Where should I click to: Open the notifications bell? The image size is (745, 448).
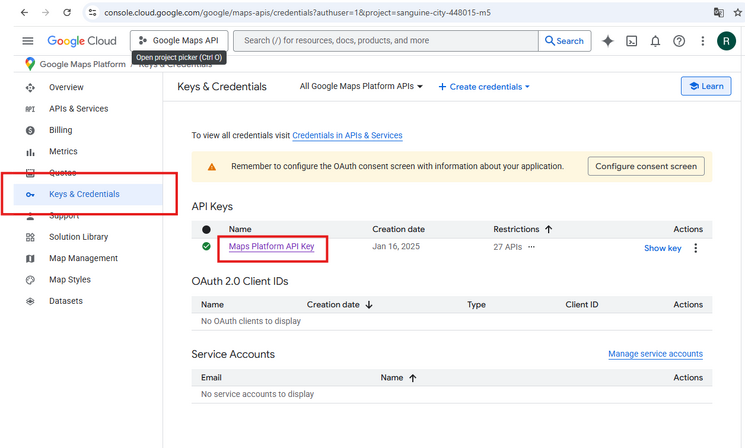click(x=655, y=41)
